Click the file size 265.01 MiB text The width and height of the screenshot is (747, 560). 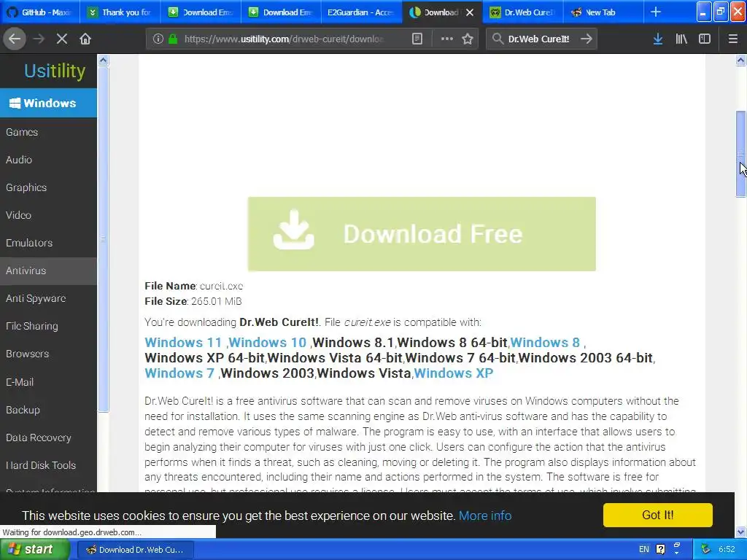(x=216, y=301)
